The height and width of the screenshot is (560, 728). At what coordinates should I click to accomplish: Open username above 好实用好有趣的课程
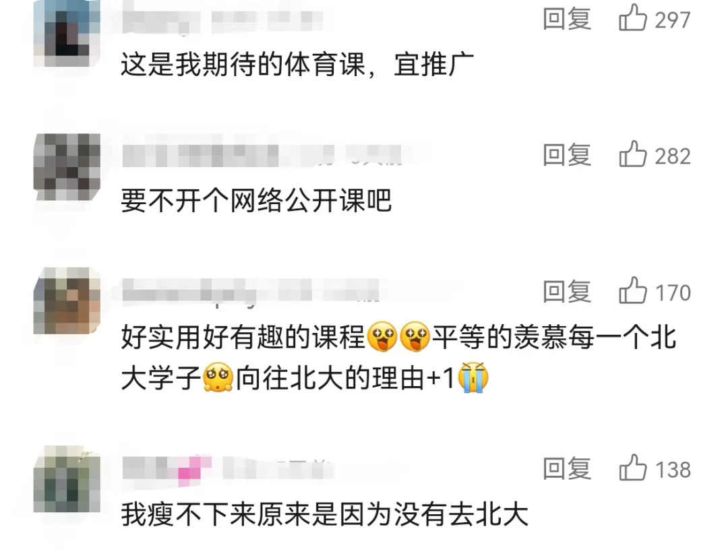(x=251, y=291)
